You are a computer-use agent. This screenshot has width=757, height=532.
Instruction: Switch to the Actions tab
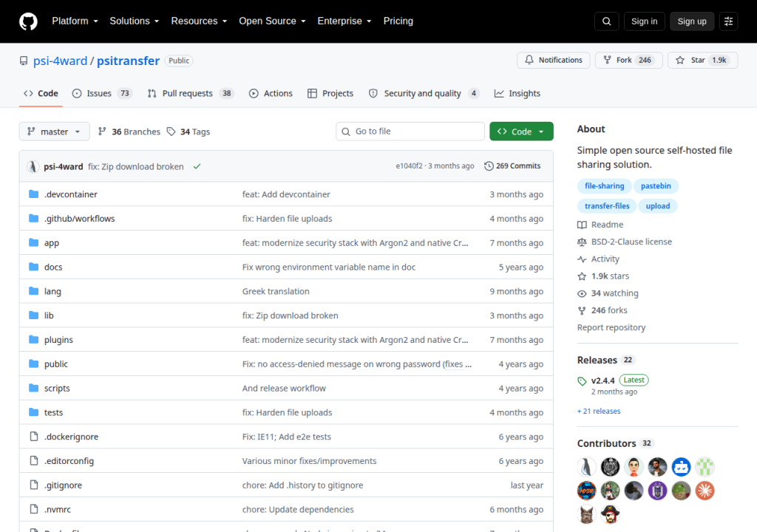click(271, 94)
